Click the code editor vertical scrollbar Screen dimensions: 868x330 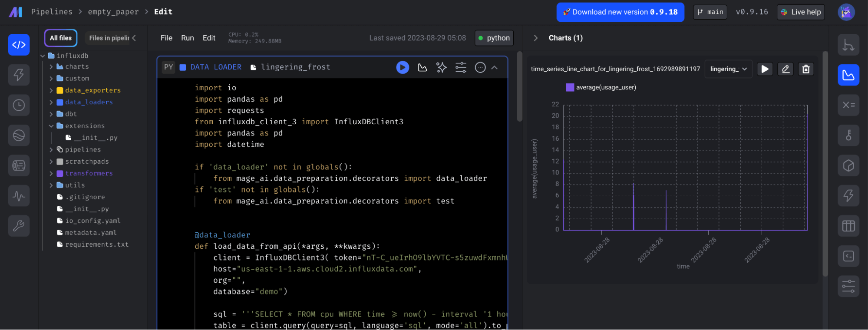[x=519, y=87]
